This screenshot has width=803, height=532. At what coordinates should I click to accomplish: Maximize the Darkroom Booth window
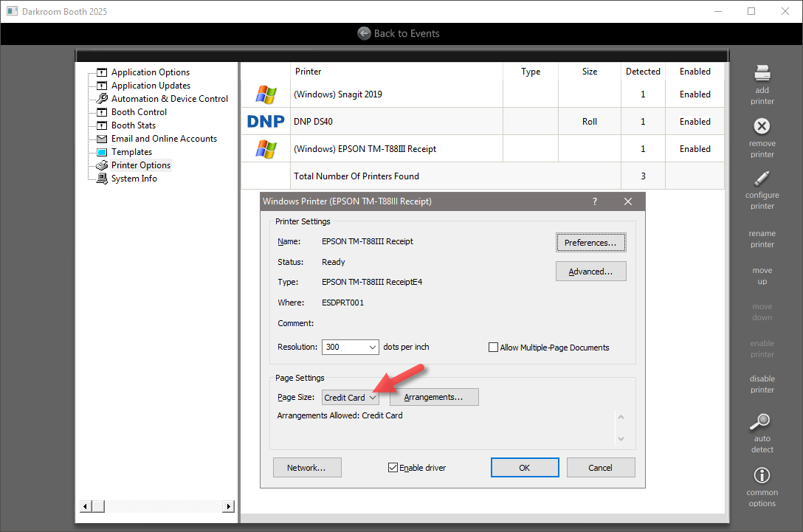751,11
